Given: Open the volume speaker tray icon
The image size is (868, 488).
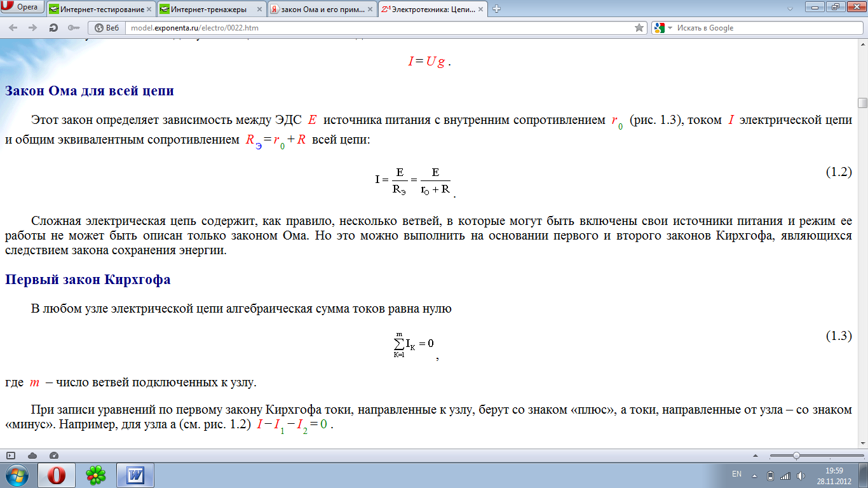Looking at the screenshot, I should coord(801,475).
